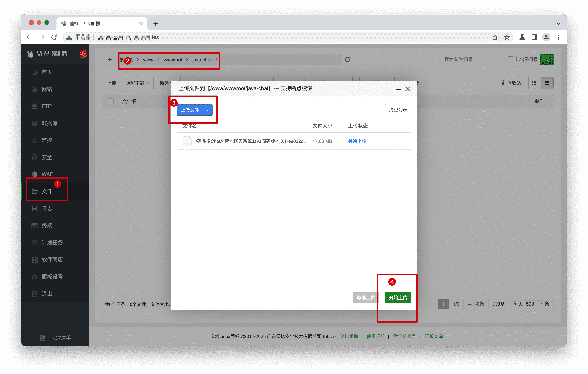
Task: Toggle select-all checkbox beside 文件名
Action: point(111,101)
